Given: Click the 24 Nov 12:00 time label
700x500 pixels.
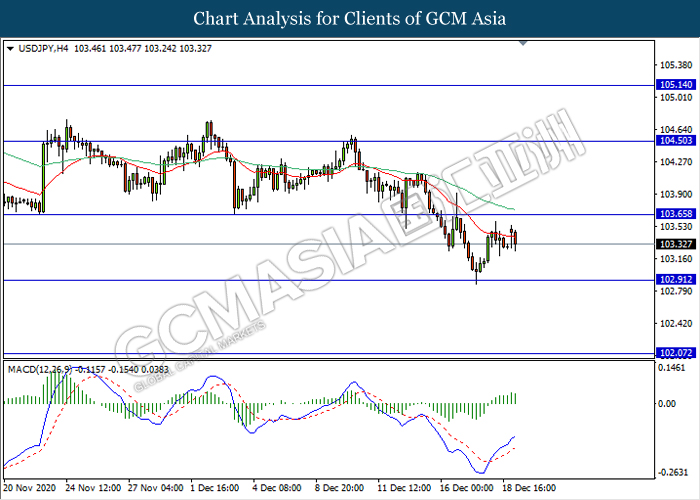Looking at the screenshot, I should pyautogui.click(x=93, y=488).
